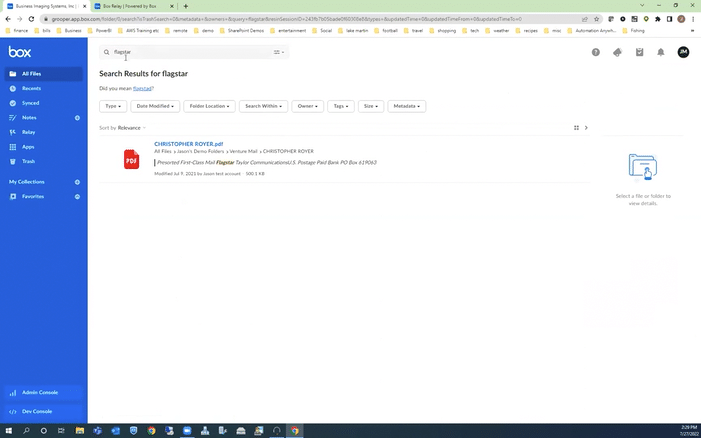Open the browser extensions puzzle icon
Image resolution: width=701 pixels, height=438 pixels.
[658, 19]
